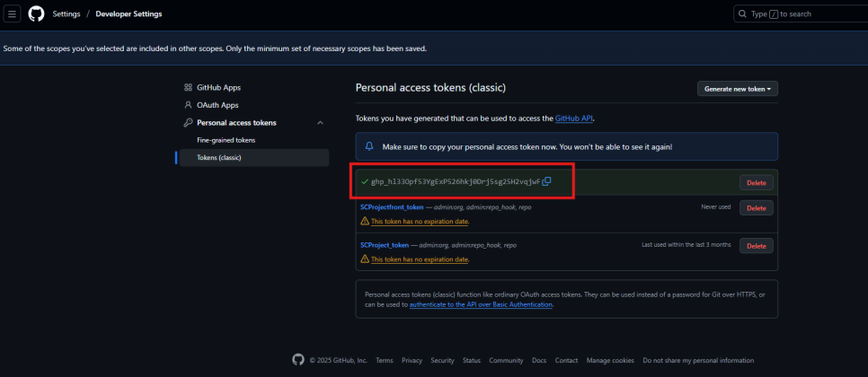
Task: Click the Type / to search field
Action: [x=801, y=13]
